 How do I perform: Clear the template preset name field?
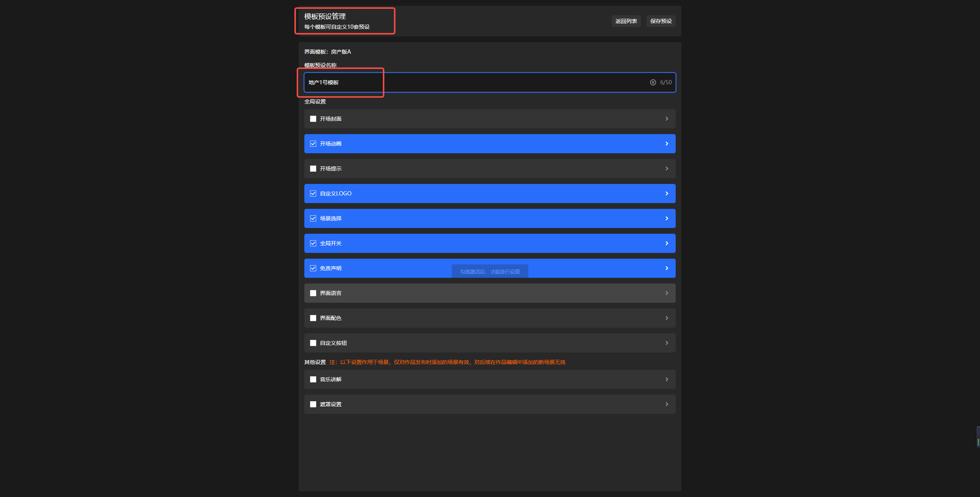[653, 82]
